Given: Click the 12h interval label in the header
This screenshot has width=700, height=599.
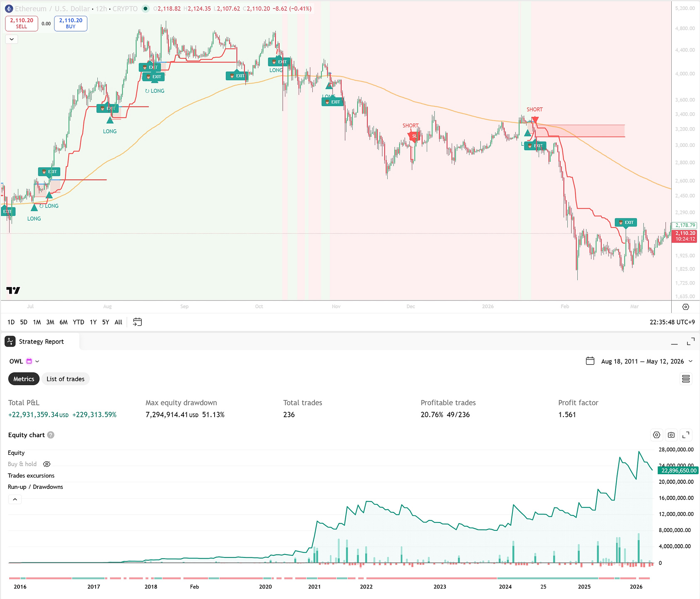Looking at the screenshot, I should 101,9.
